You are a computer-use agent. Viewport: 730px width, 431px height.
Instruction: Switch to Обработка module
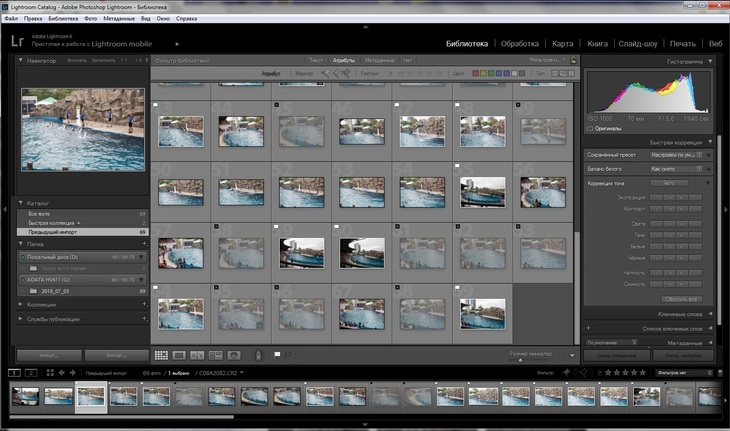pos(520,44)
